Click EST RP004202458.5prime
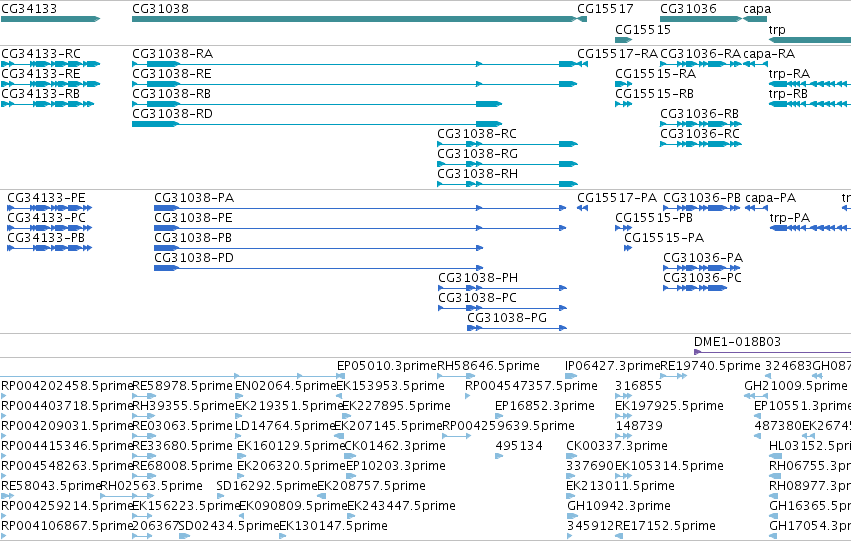 67,386
